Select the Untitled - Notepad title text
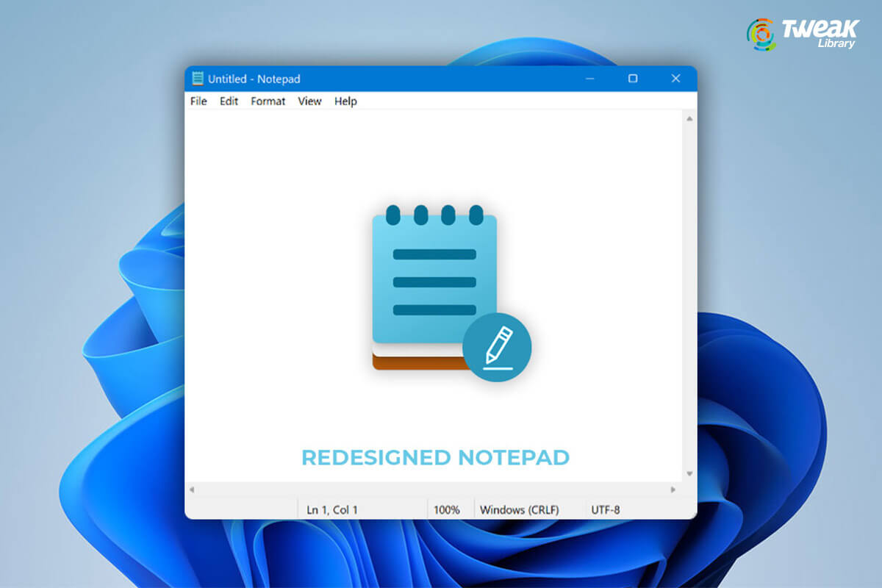Viewport: 882px width, 588px height. [x=254, y=79]
